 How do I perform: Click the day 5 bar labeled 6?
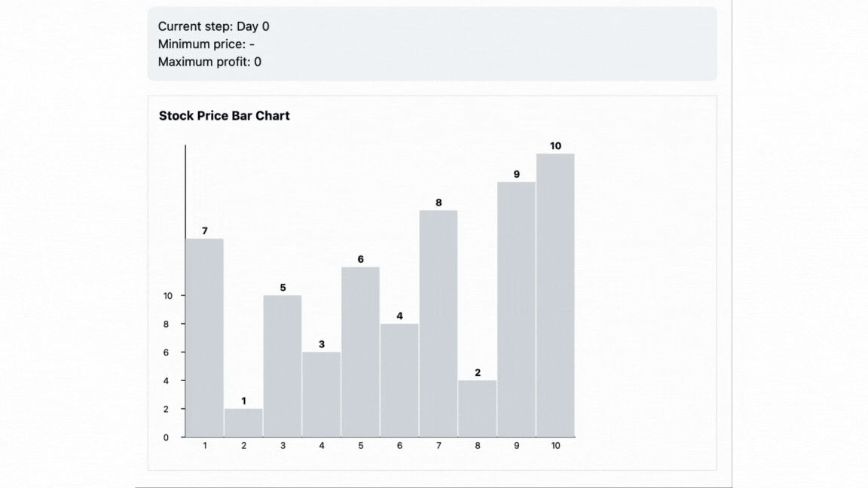360,352
